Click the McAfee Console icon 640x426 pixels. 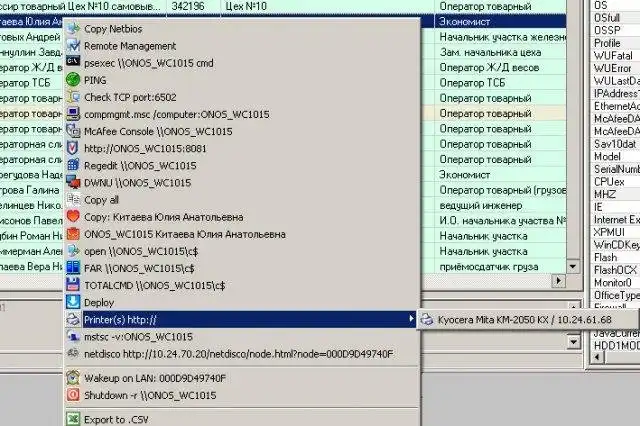73,131
